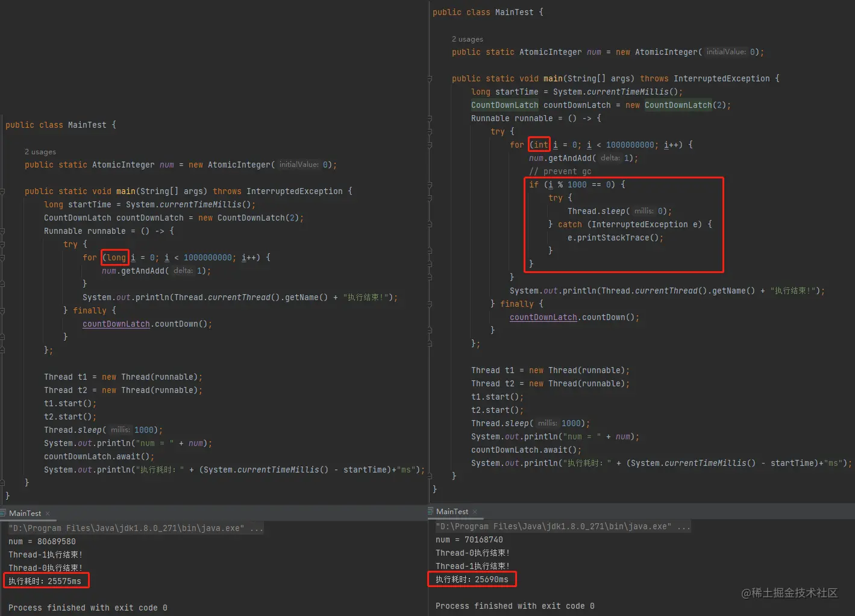The height and width of the screenshot is (616, 855).
Task: Click 'Thread-1执行结束!' line in left console
Action: point(46,555)
